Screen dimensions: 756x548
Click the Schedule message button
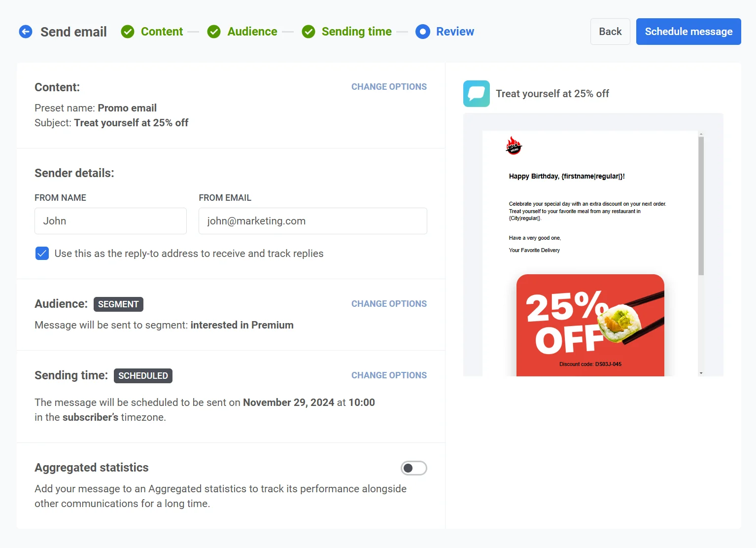pos(688,31)
